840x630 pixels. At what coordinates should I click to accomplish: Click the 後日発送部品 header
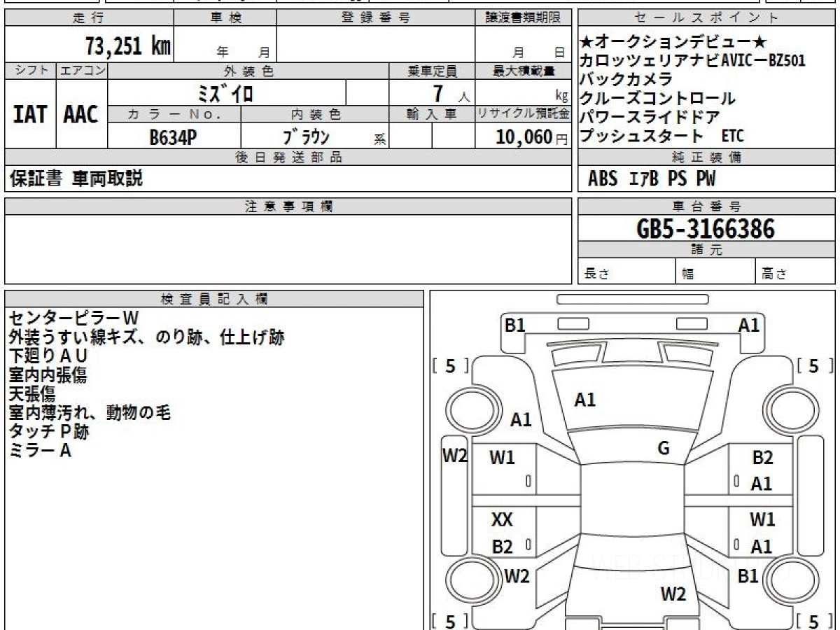288,157
